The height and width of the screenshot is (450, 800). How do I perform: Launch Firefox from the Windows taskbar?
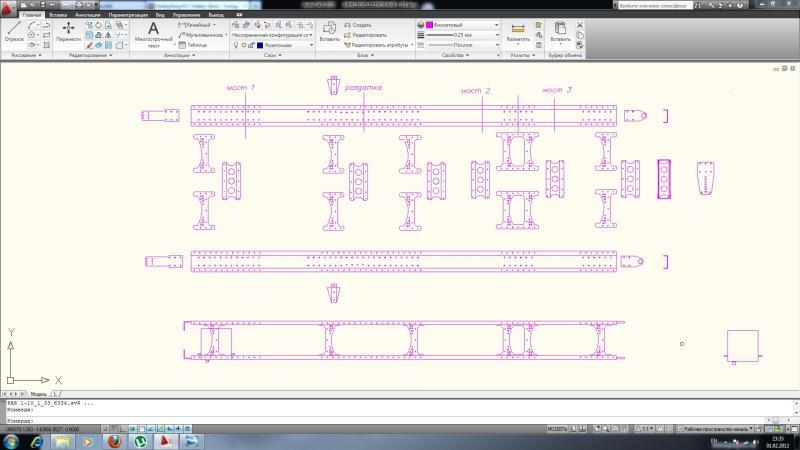click(x=114, y=440)
